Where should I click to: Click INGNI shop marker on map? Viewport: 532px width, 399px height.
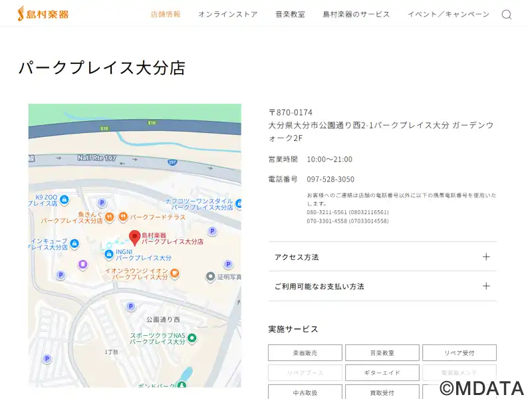tap(108, 254)
